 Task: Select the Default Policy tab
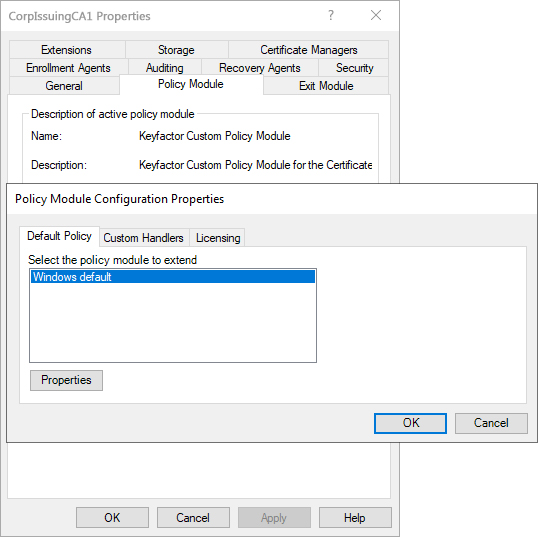pyautogui.click(x=59, y=236)
